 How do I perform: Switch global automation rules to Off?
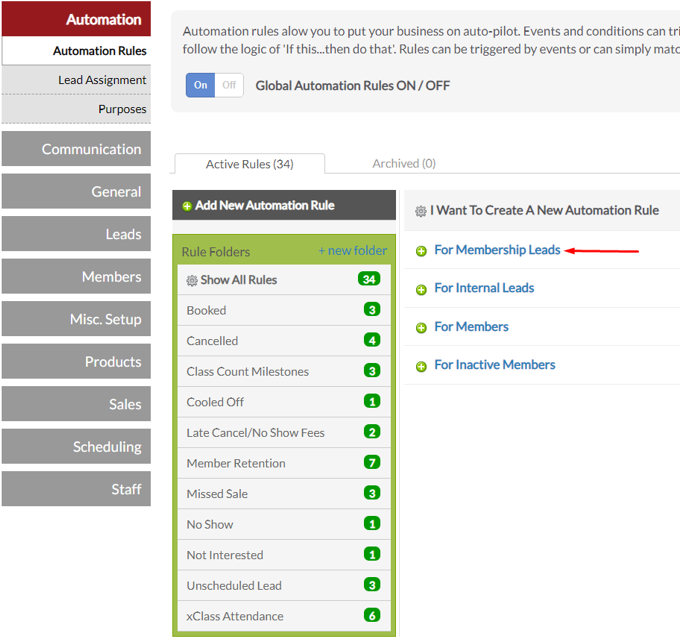click(x=229, y=85)
